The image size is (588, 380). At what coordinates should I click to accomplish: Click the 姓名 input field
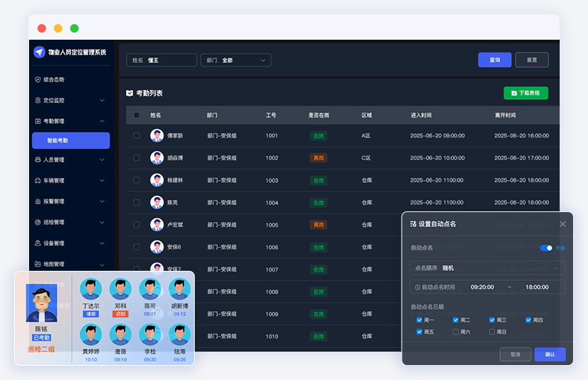(x=170, y=60)
